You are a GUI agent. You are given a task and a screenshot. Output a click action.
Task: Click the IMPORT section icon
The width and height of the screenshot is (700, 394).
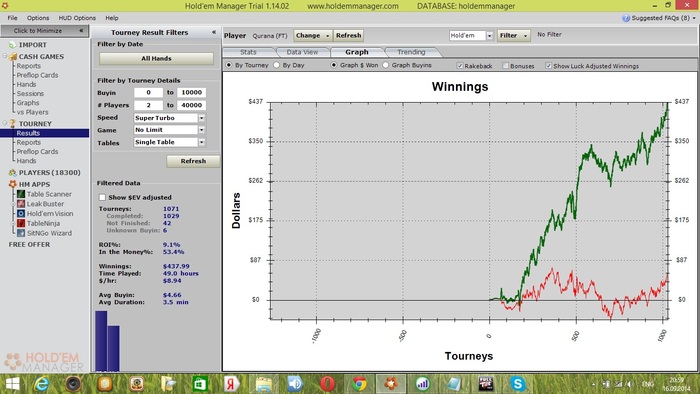point(12,45)
